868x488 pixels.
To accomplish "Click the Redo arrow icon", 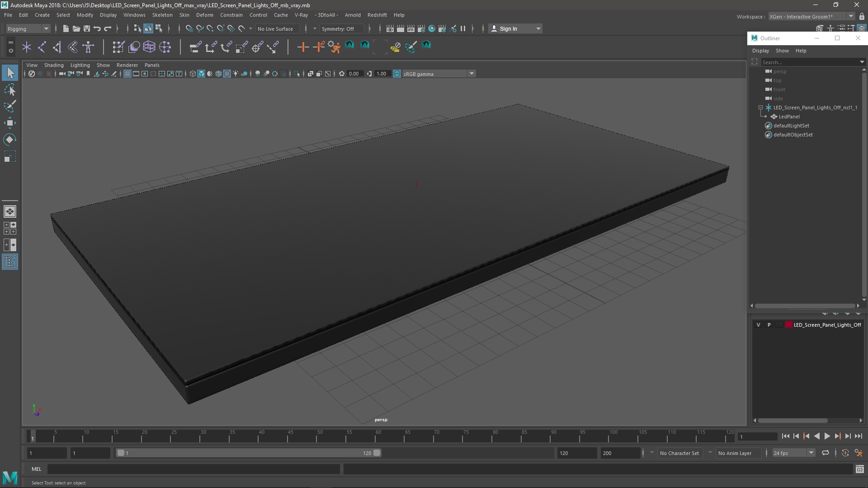I will tap(108, 28).
